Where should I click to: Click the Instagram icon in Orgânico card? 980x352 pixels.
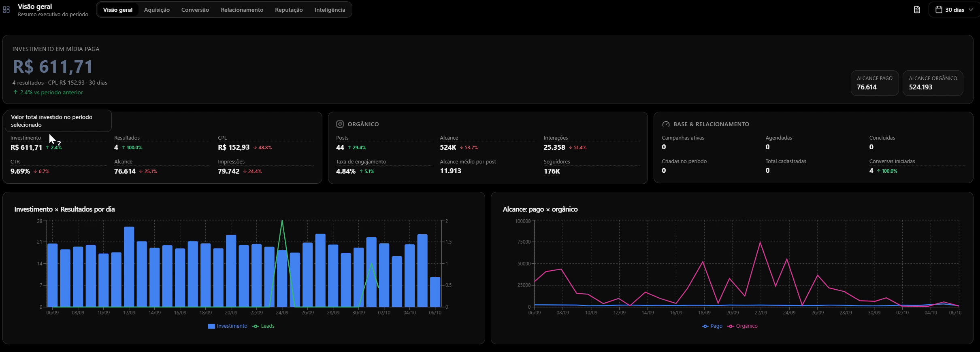click(x=340, y=124)
